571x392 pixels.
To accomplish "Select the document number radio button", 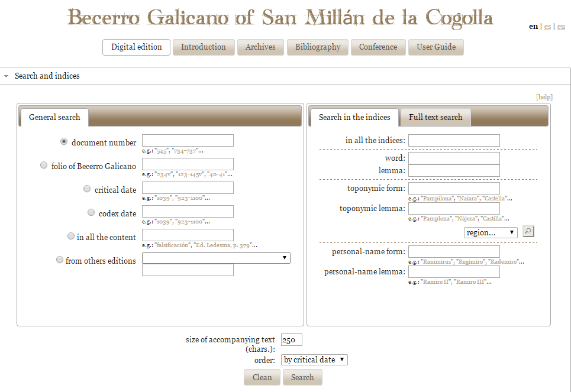I will [64, 141].
